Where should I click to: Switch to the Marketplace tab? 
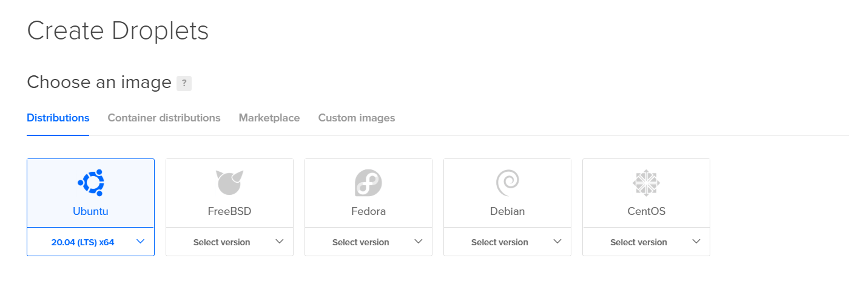pos(269,118)
